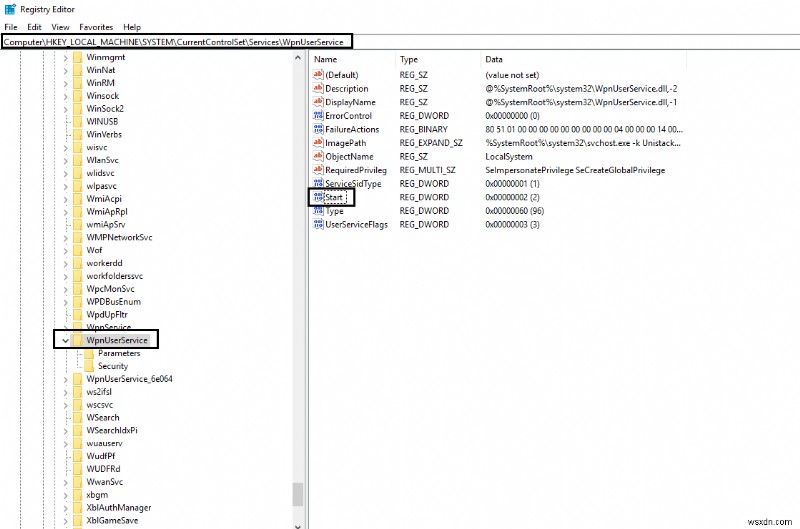Expand the xbgm key
800x529 pixels.
click(65, 495)
